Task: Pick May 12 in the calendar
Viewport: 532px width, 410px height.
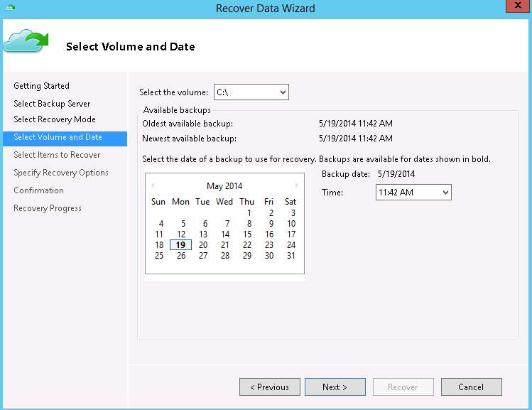Action: (181, 234)
